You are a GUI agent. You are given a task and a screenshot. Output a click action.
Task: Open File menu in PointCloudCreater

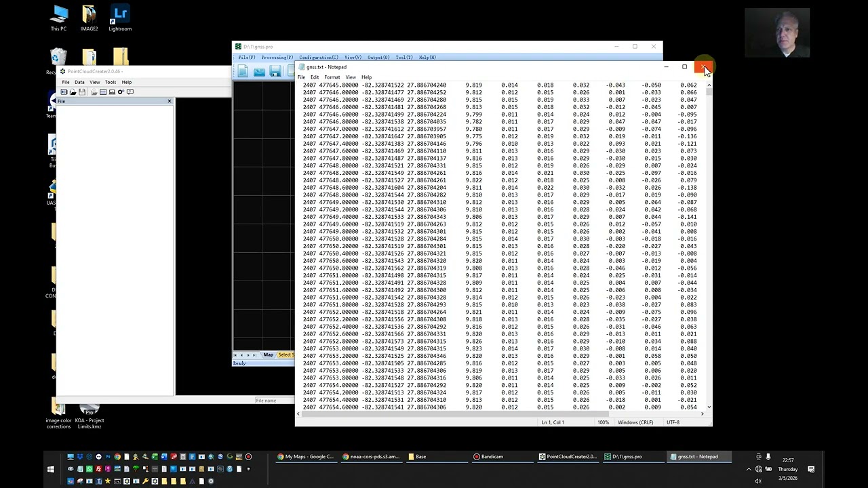66,82
